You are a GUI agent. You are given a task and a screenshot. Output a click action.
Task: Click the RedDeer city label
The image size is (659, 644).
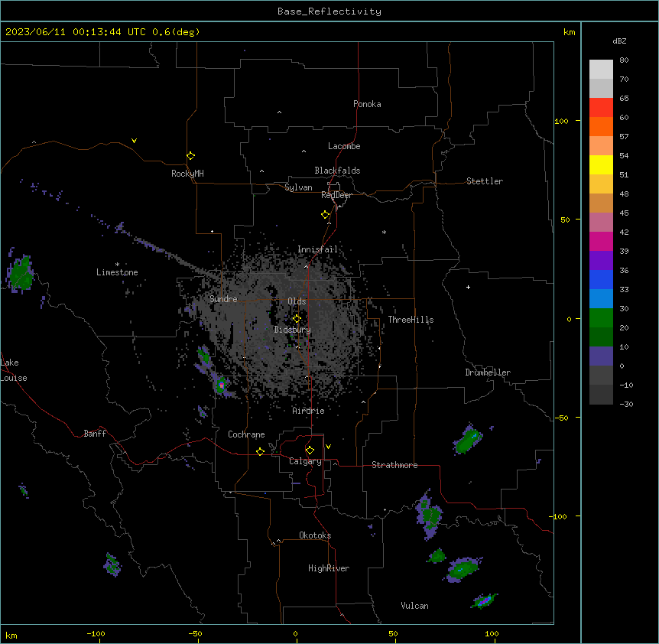(336, 195)
